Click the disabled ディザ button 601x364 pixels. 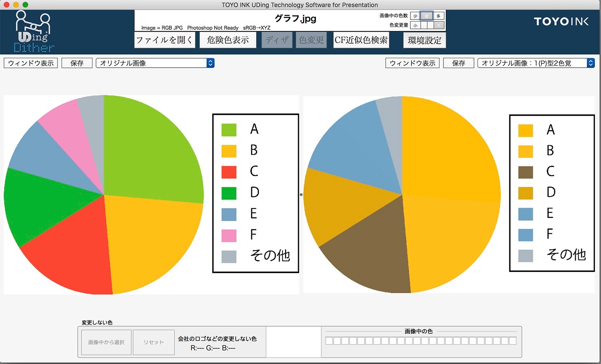click(x=277, y=40)
